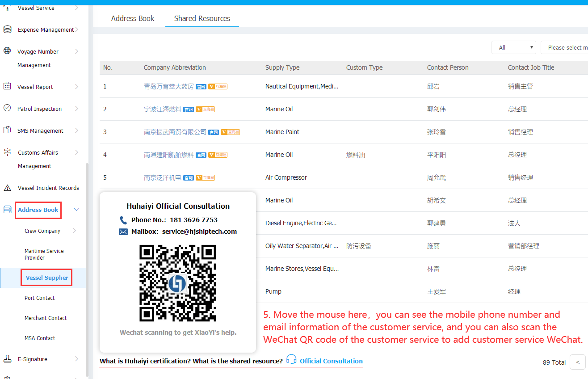This screenshot has height=379, width=588.
Task: Click the '89 Total' count text
Action: point(554,362)
